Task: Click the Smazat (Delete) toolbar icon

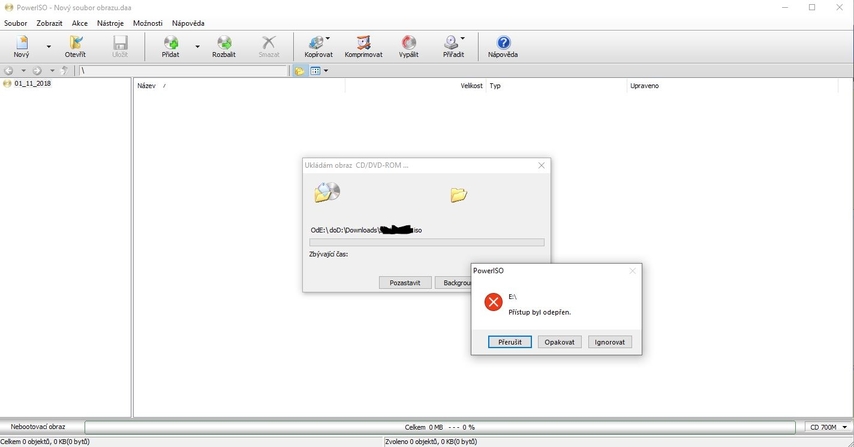Action: 269,46
